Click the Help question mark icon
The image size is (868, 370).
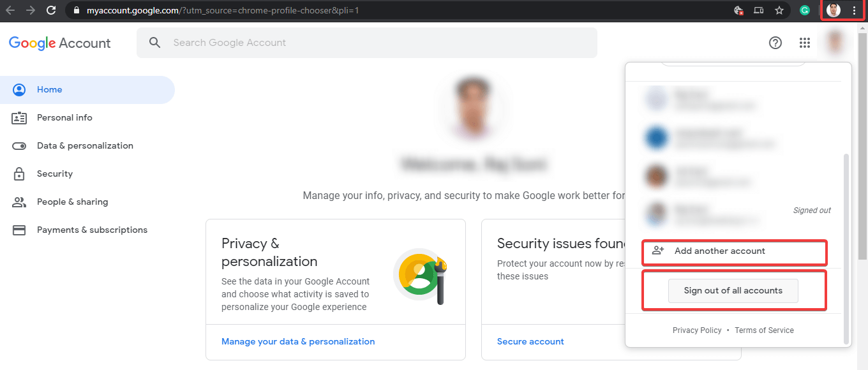tap(775, 43)
